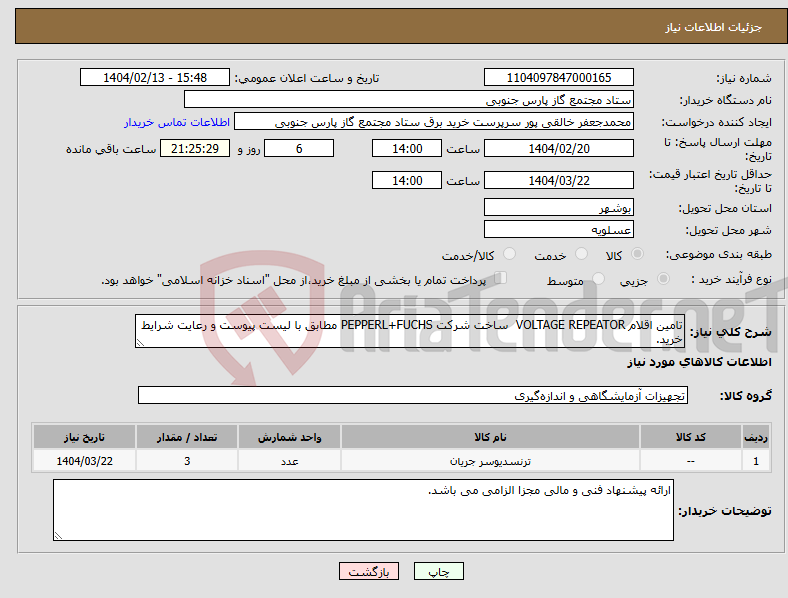788x598 pixels.
Task: Click the ساعت باقی مانده label
Action: point(111,149)
